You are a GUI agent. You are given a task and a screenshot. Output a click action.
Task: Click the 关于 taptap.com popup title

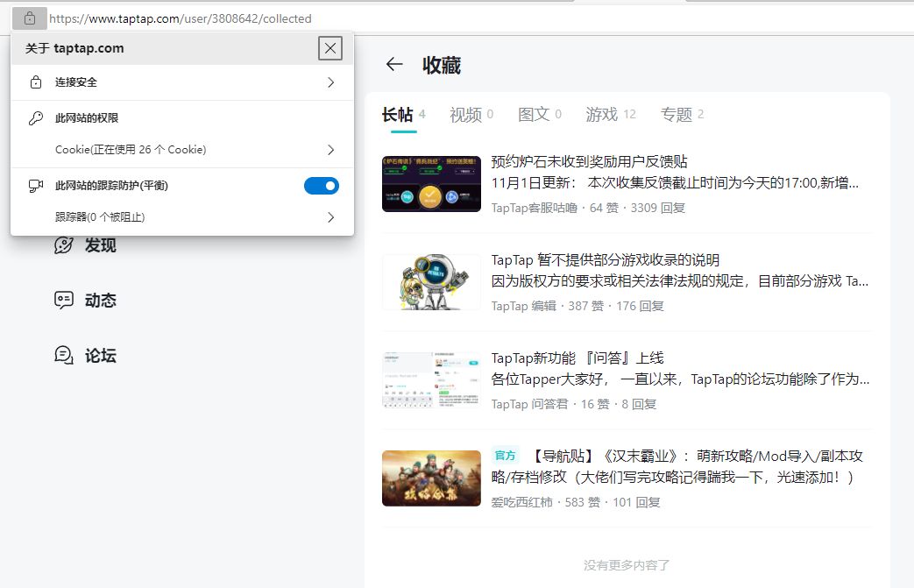(74, 48)
